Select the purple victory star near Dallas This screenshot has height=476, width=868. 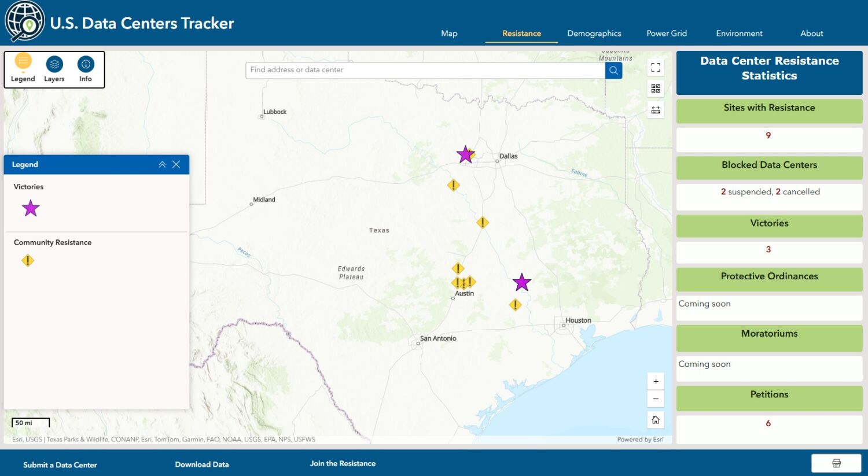465,154
